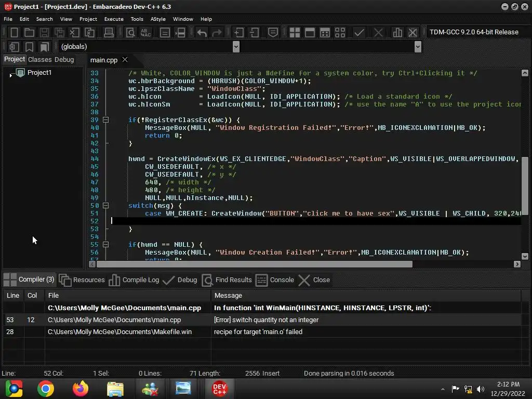Viewport: 532px width, 399px height.
Task: Click the Stop Execution X icon
Action: [378, 33]
